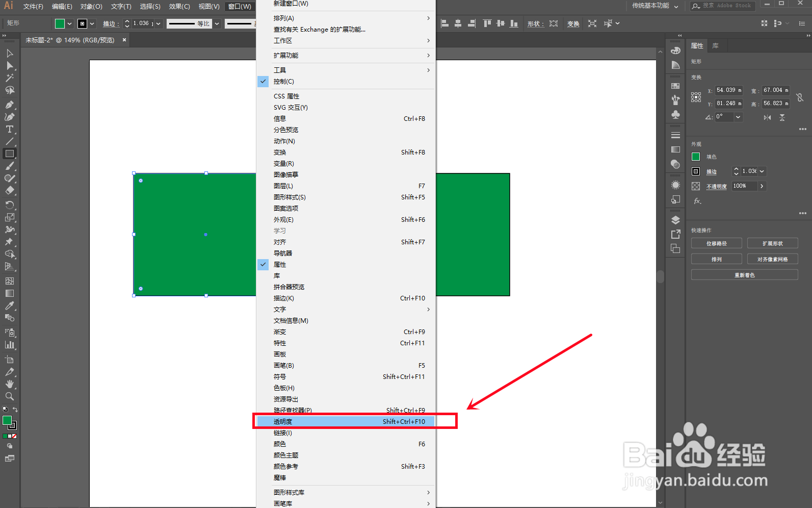Open the Color palette panel icon
This screenshot has width=812, height=508.
(x=675, y=50)
